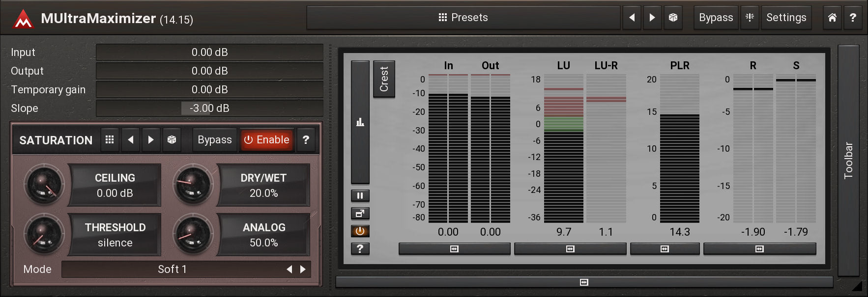
Task: Toggle the meters power button
Action: 360,231
